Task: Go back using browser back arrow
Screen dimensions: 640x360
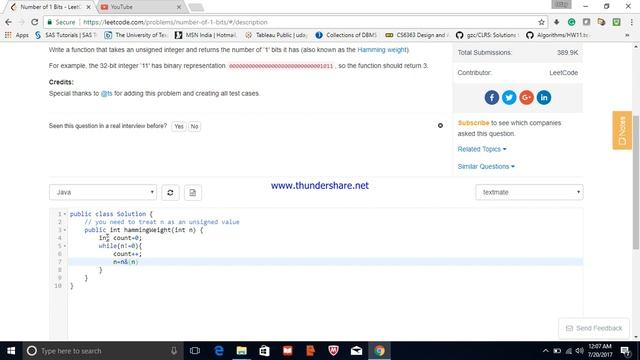Action: coord(9,22)
